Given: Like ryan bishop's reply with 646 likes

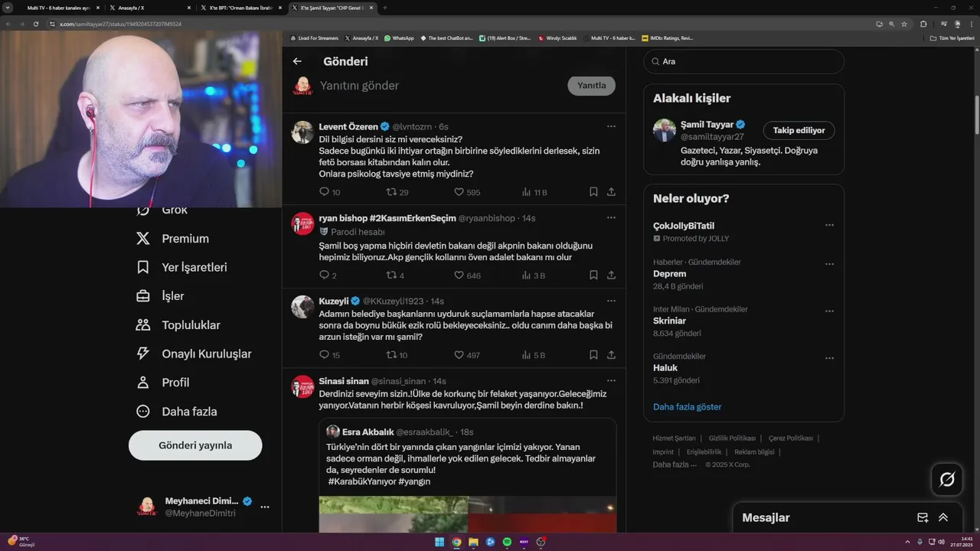Looking at the screenshot, I should (x=467, y=275).
